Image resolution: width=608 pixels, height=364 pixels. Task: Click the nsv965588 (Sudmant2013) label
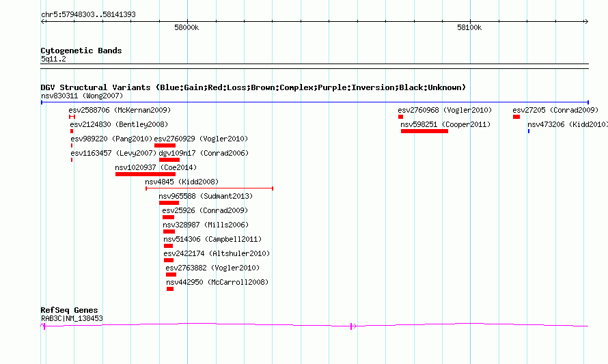206,196
